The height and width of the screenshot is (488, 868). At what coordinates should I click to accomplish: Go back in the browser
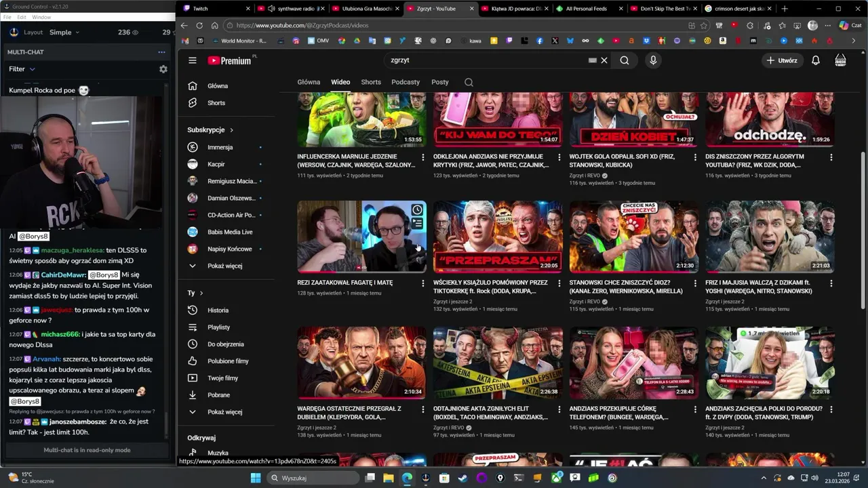[x=184, y=25]
